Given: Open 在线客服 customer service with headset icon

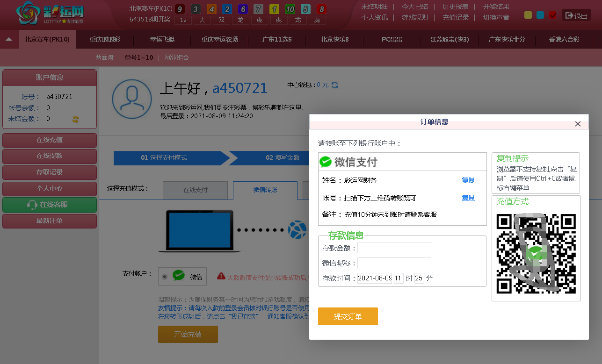Looking at the screenshot, I should tap(50, 205).
